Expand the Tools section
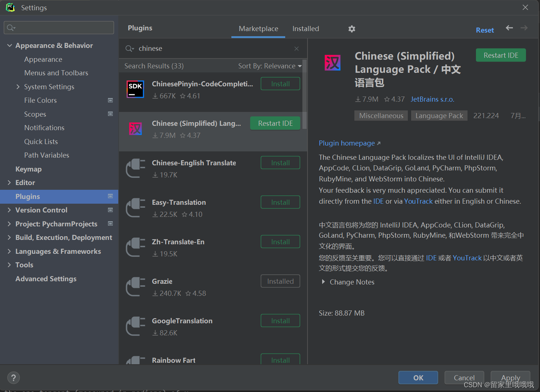540x392 pixels. click(x=10, y=265)
